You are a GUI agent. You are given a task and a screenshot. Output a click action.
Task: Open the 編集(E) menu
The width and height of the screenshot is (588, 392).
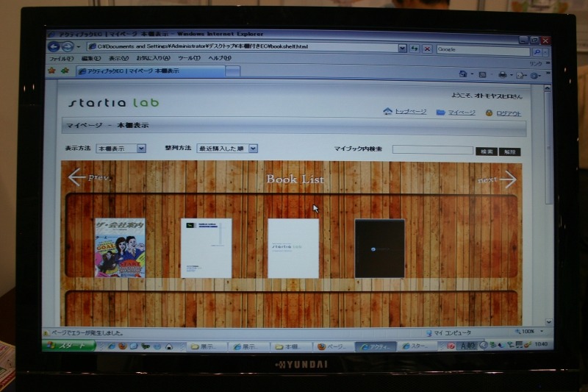(x=91, y=59)
